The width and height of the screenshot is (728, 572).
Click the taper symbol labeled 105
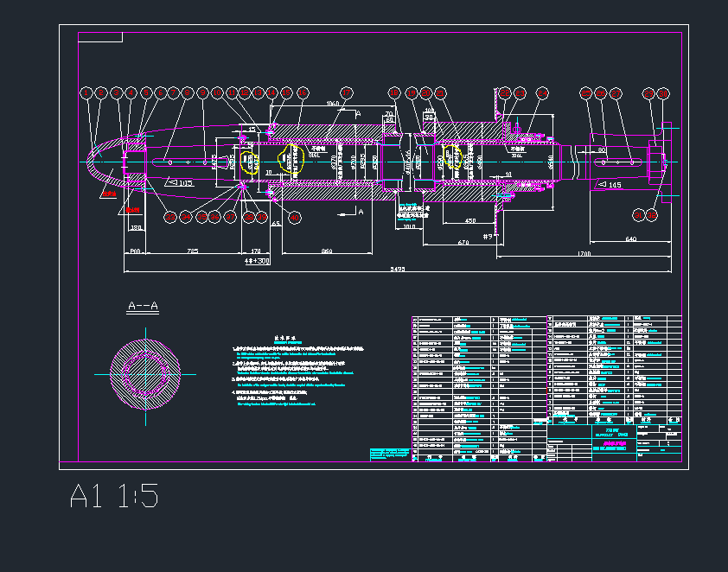(178, 182)
